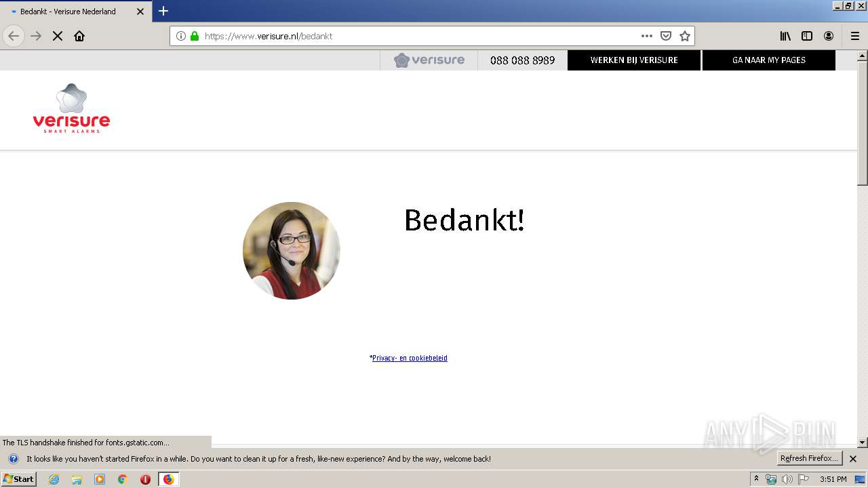Launch Chrome from taskbar
The width and height of the screenshot is (868, 488).
click(123, 479)
